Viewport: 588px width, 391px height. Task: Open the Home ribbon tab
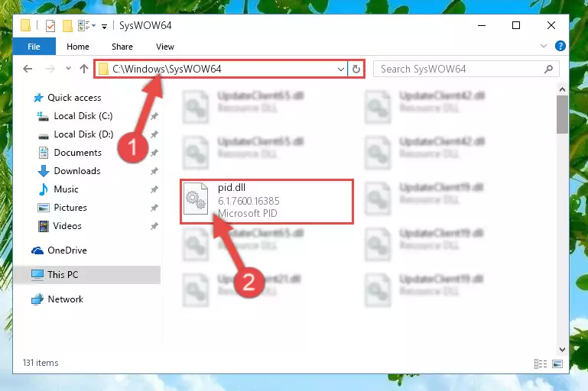(x=78, y=47)
